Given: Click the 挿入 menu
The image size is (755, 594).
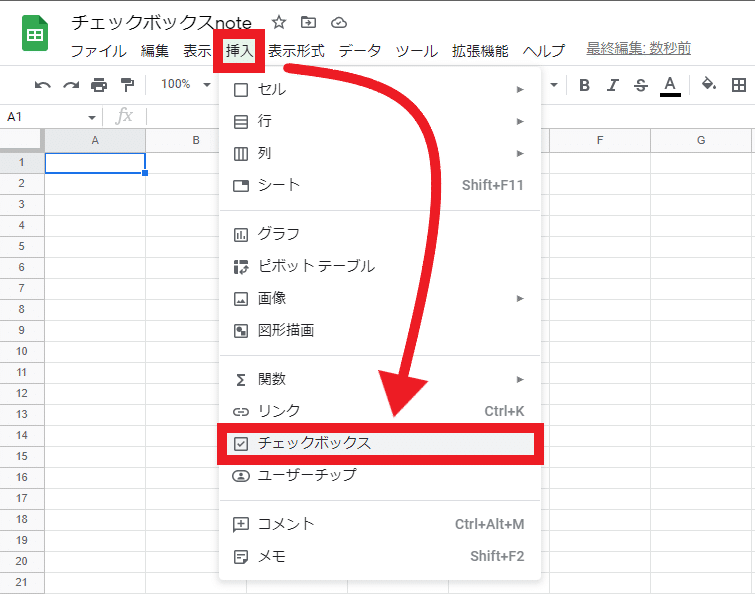Looking at the screenshot, I should [239, 51].
